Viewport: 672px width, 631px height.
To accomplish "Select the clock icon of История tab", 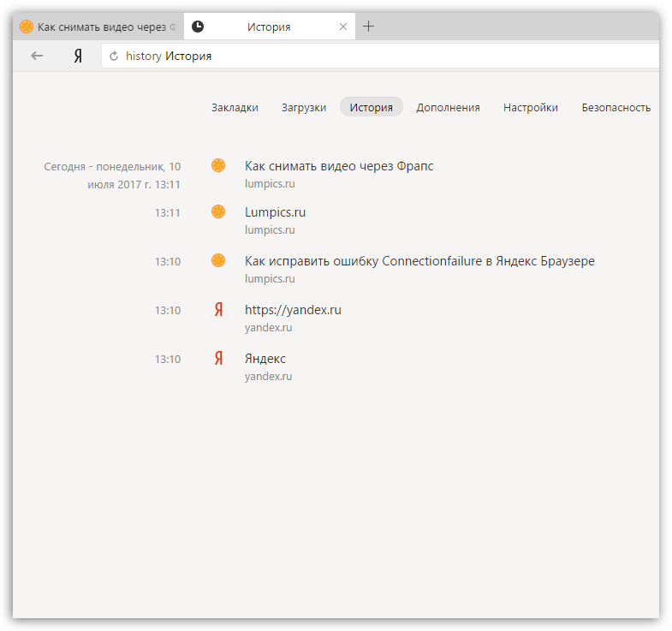I will (x=198, y=27).
